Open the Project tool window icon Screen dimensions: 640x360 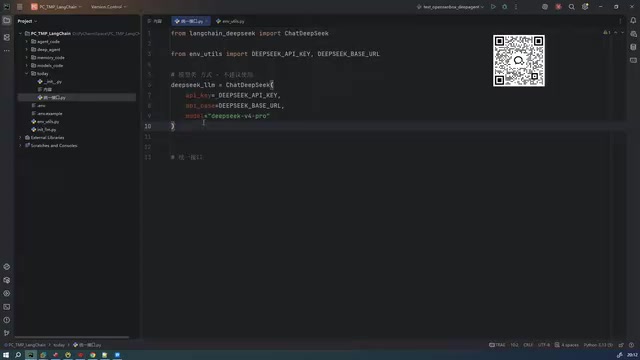pos(7,20)
